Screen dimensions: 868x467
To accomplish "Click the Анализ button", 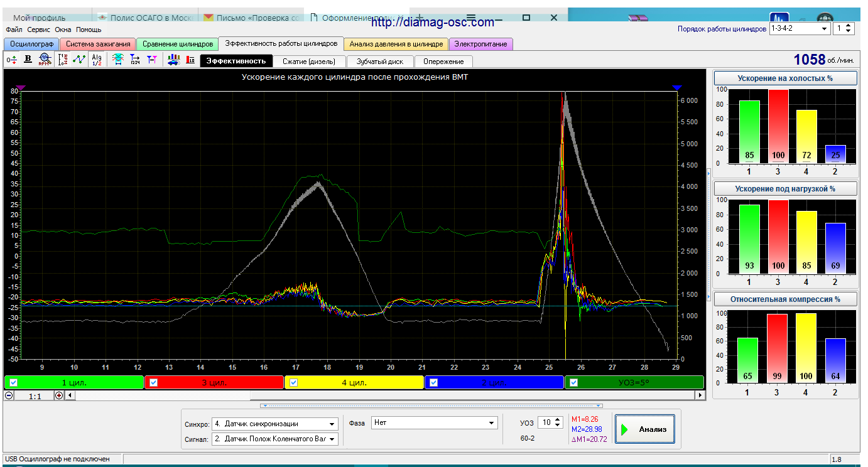I will 645,429.
